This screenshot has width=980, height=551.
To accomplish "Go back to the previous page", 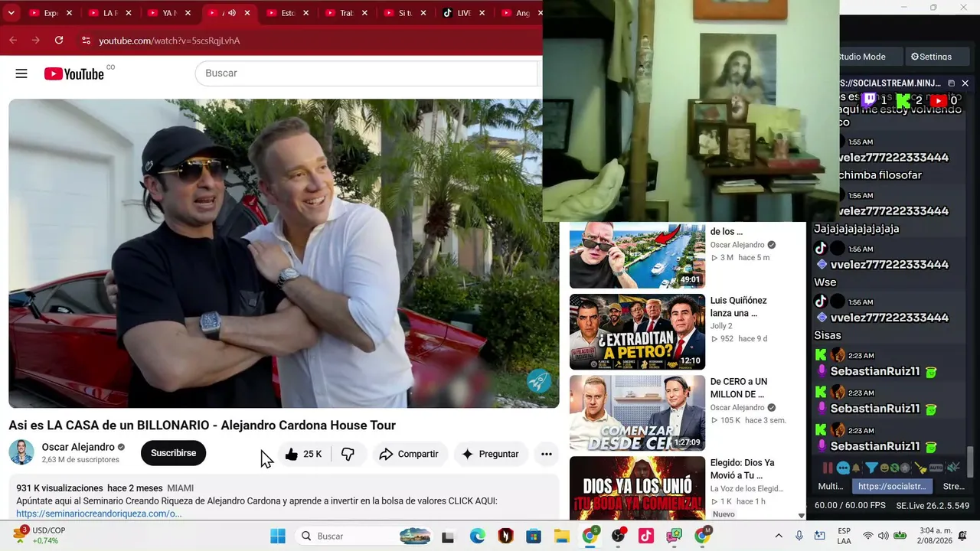I will pyautogui.click(x=13, y=40).
